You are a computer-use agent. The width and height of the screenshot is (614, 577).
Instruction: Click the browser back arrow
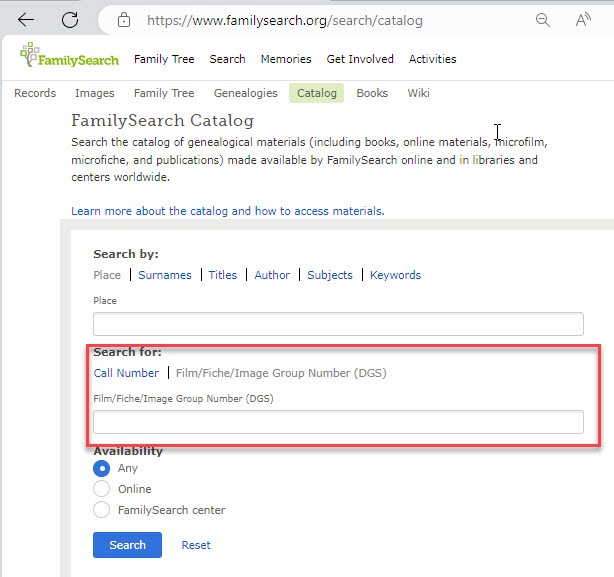point(27,20)
